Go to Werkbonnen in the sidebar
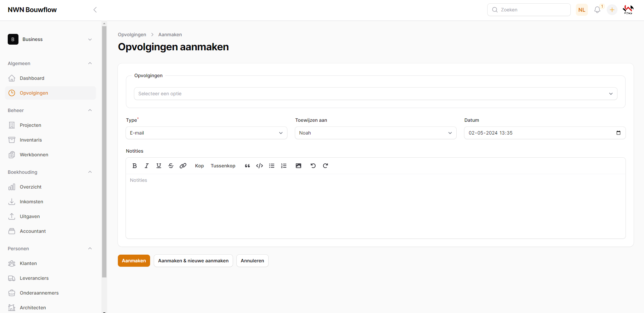Image resolution: width=644 pixels, height=313 pixels. (34, 155)
